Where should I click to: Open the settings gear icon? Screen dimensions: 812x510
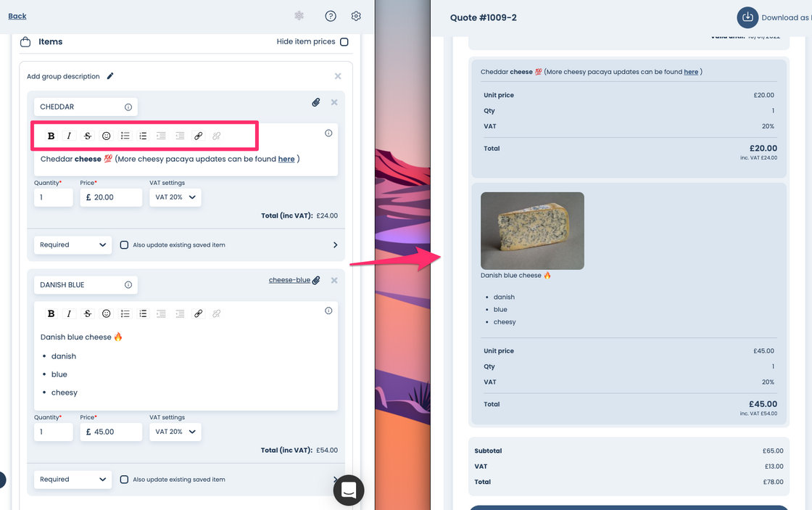click(356, 16)
